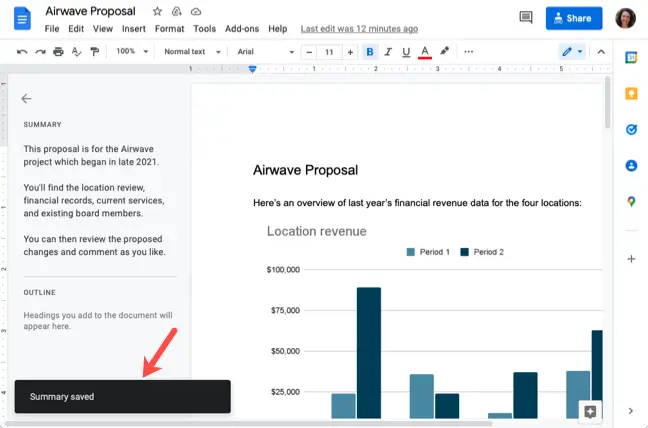This screenshot has height=428, width=648.
Task: Click the Redo toolbar icon
Action: pos(40,52)
